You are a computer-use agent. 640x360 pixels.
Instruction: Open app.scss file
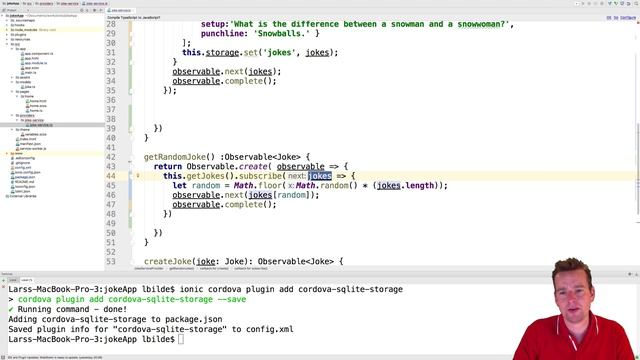30,68
